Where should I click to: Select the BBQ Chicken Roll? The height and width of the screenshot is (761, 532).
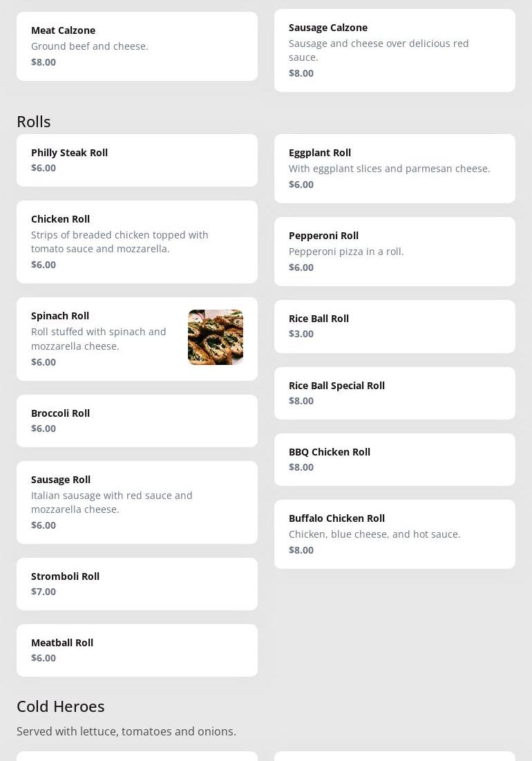click(x=395, y=460)
